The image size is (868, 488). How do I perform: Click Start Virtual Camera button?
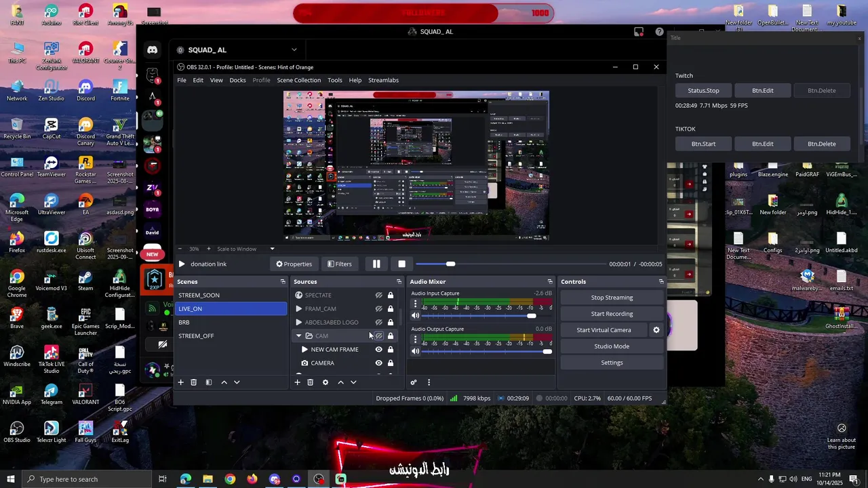604,330
